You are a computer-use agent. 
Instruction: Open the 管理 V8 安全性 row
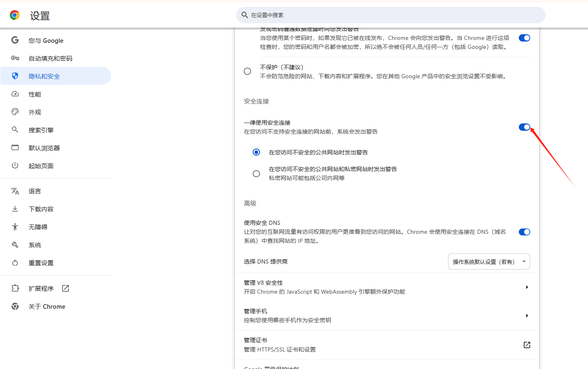pyautogui.click(x=387, y=287)
